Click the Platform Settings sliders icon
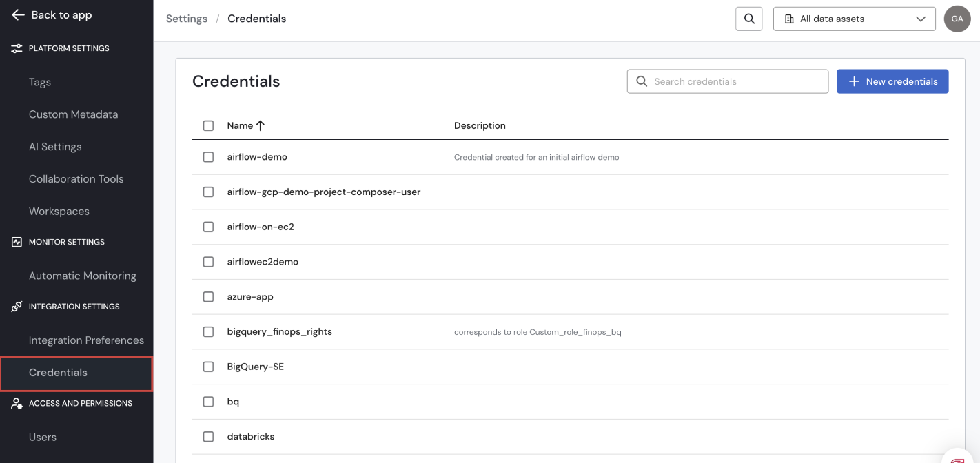This screenshot has width=980, height=463. (x=17, y=49)
